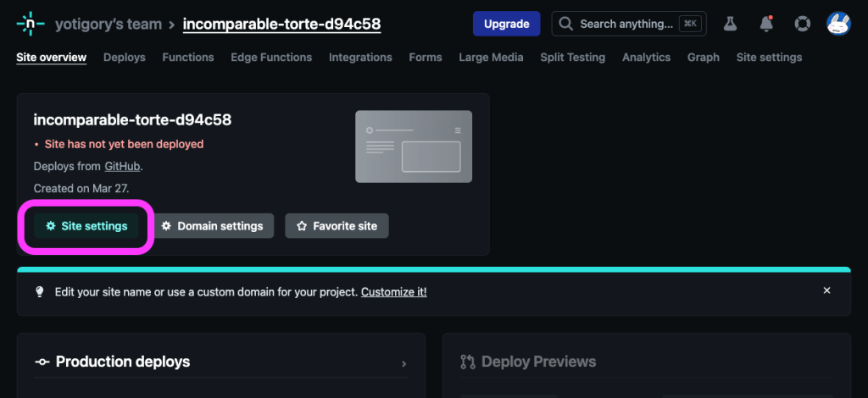Image resolution: width=868 pixels, height=398 pixels.
Task: Open the Netlify Labs flask icon
Action: (730, 24)
